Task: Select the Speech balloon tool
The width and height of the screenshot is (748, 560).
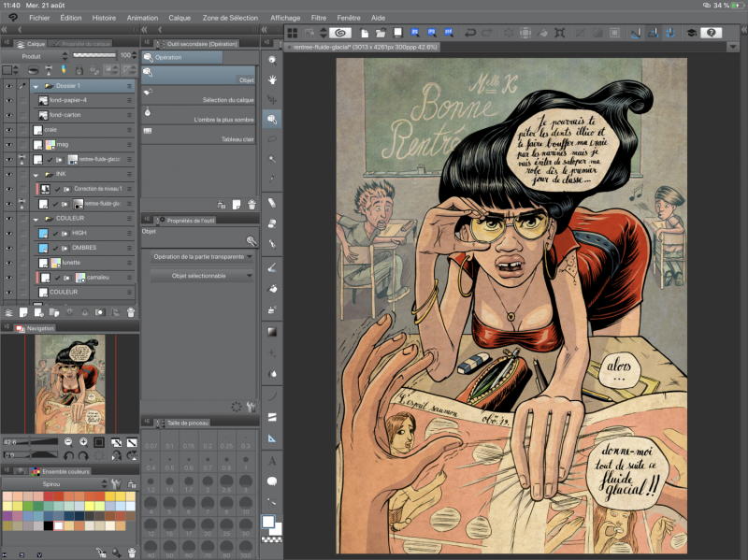Action: click(272, 481)
